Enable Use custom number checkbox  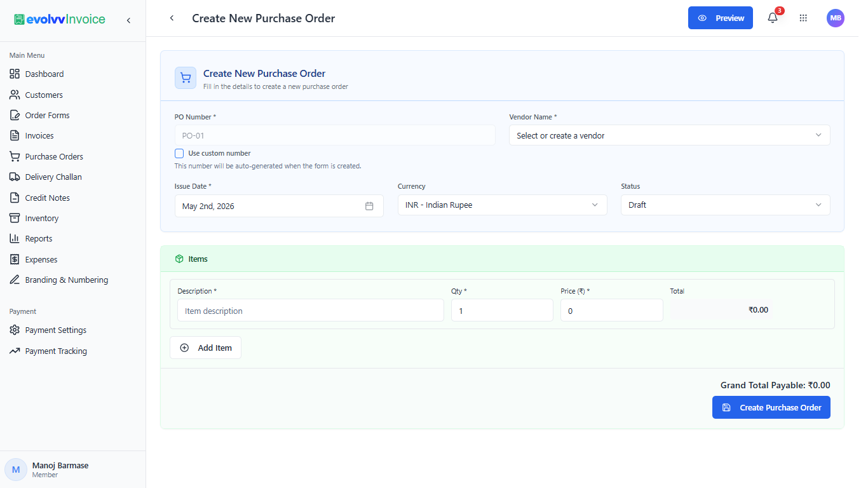point(179,153)
